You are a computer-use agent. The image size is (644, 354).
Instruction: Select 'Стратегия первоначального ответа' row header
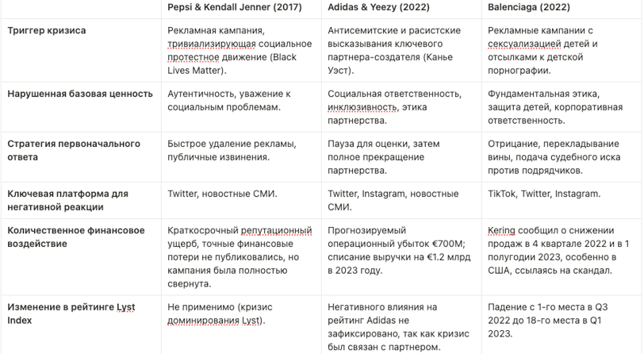point(74,151)
